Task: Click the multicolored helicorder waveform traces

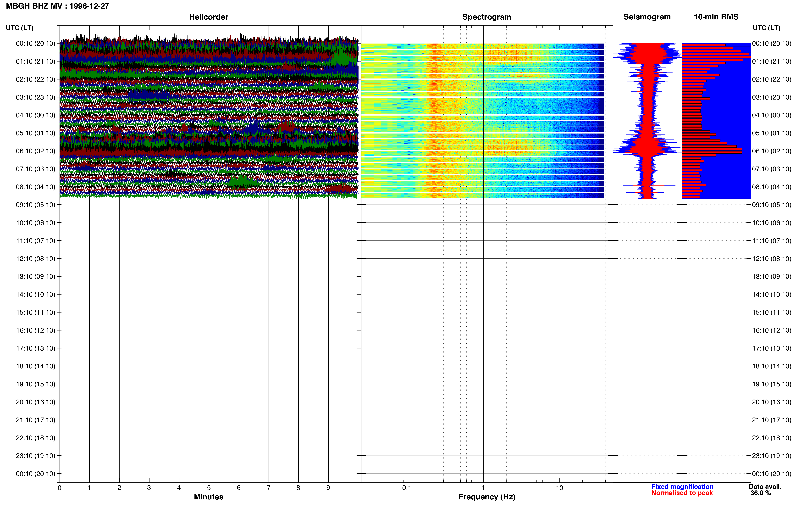Action: [x=209, y=116]
